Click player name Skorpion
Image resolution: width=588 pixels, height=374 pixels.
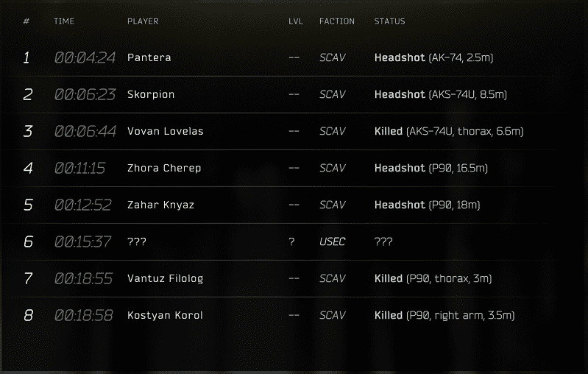pos(151,94)
